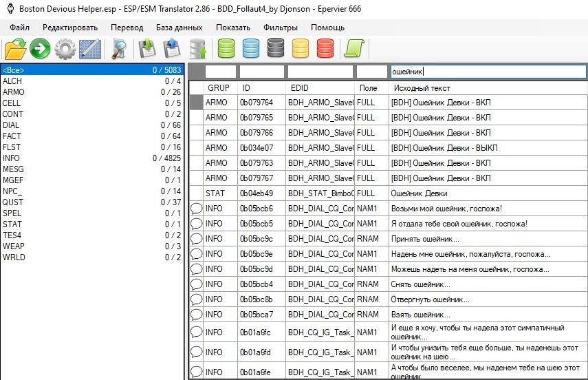Open settings via the gear icon

click(x=65, y=49)
